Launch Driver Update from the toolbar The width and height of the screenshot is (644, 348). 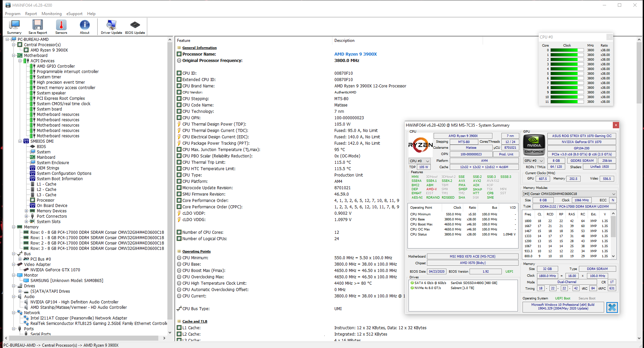click(x=111, y=27)
